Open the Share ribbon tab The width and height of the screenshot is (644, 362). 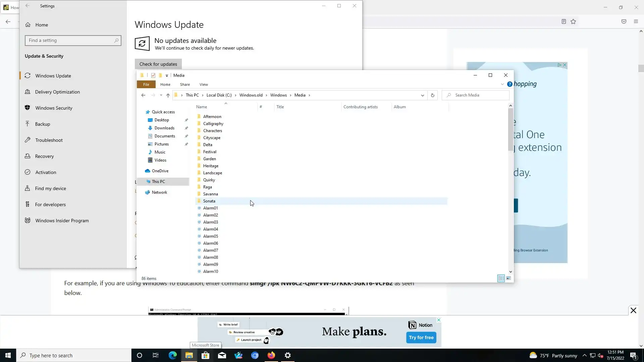pyautogui.click(x=185, y=84)
